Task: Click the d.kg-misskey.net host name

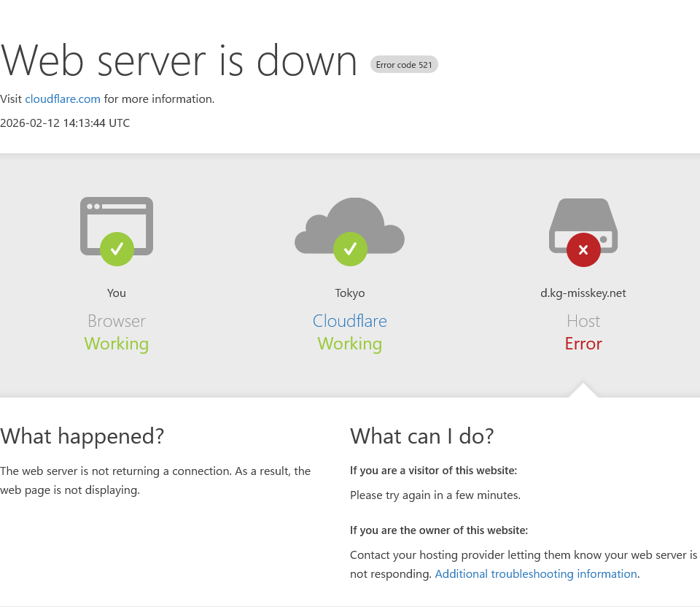Action: 583,293
